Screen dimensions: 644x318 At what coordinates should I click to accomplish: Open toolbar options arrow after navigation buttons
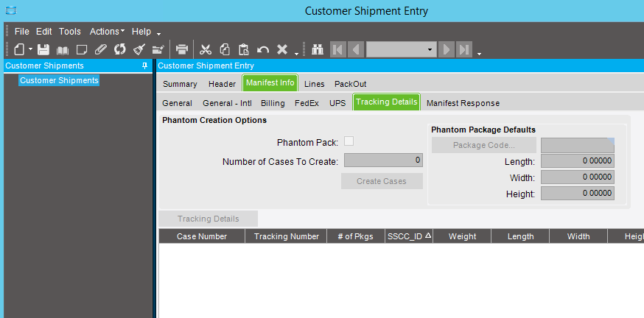[479, 53]
